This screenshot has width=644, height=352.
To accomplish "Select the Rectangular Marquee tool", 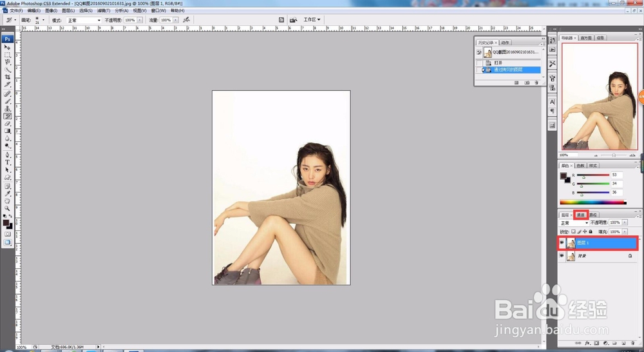I will 7,55.
